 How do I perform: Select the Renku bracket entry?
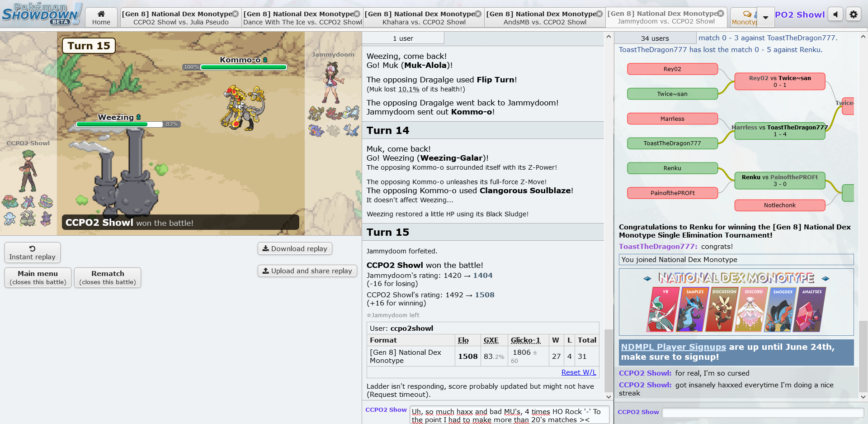(672, 168)
